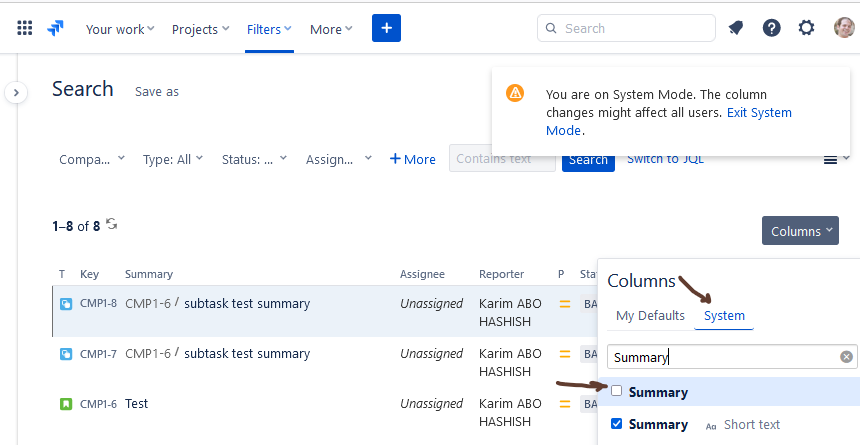The width and height of the screenshot is (860, 445).
Task: Sort by P priority column header
Action: pos(561,274)
